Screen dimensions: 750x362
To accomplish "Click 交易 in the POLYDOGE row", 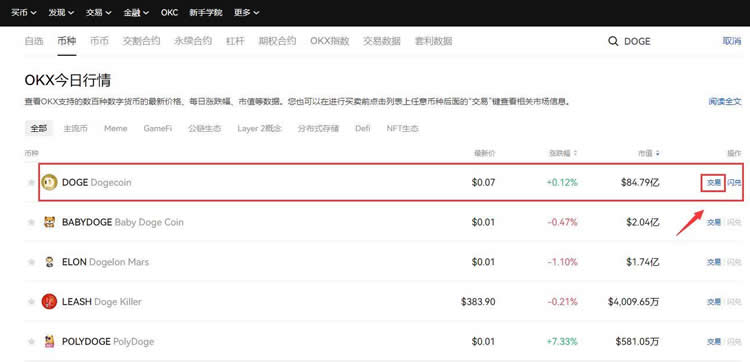I will point(714,341).
